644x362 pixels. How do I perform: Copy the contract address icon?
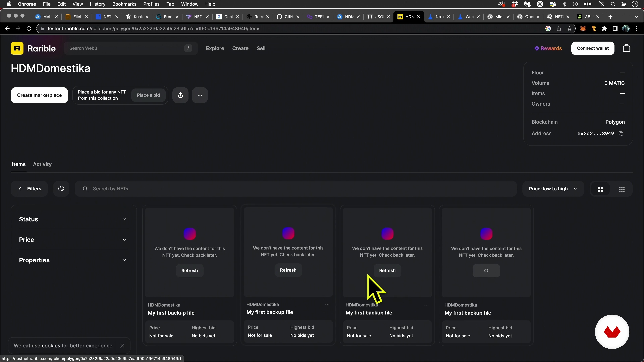tap(621, 133)
